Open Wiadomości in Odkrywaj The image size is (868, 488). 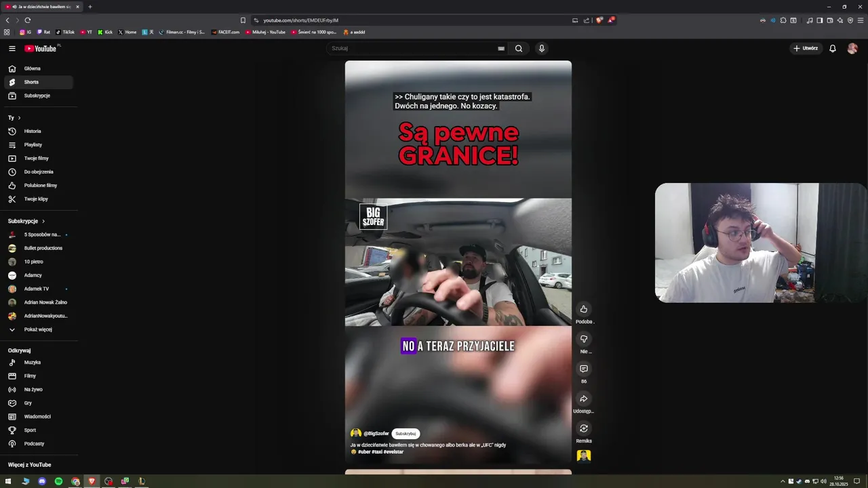point(38,416)
